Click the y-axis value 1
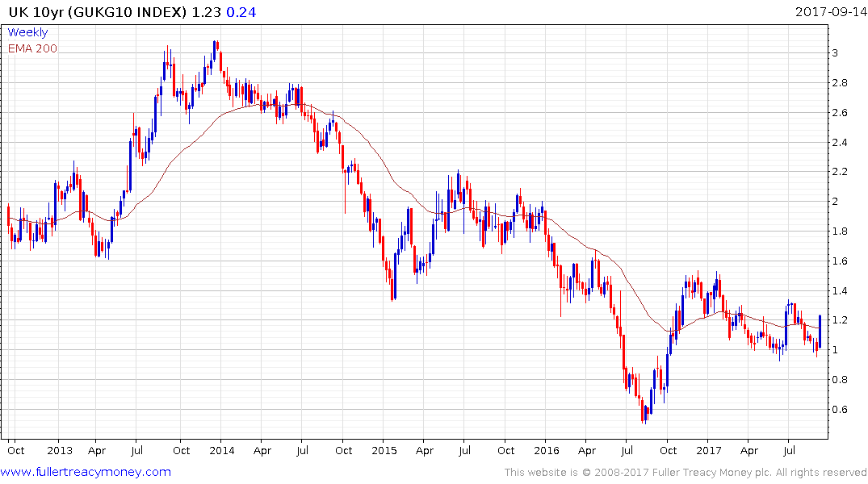The height and width of the screenshot is (484, 868). click(x=836, y=350)
